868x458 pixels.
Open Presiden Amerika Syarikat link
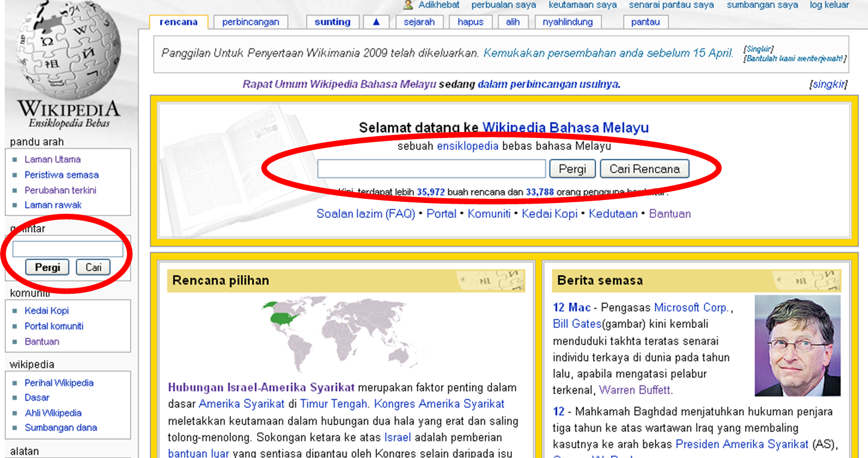click(742, 444)
